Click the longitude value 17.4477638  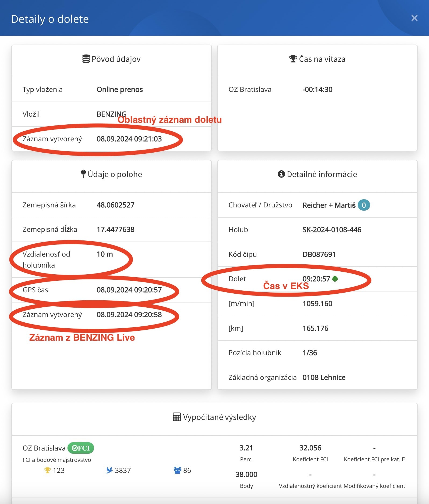coord(116,229)
